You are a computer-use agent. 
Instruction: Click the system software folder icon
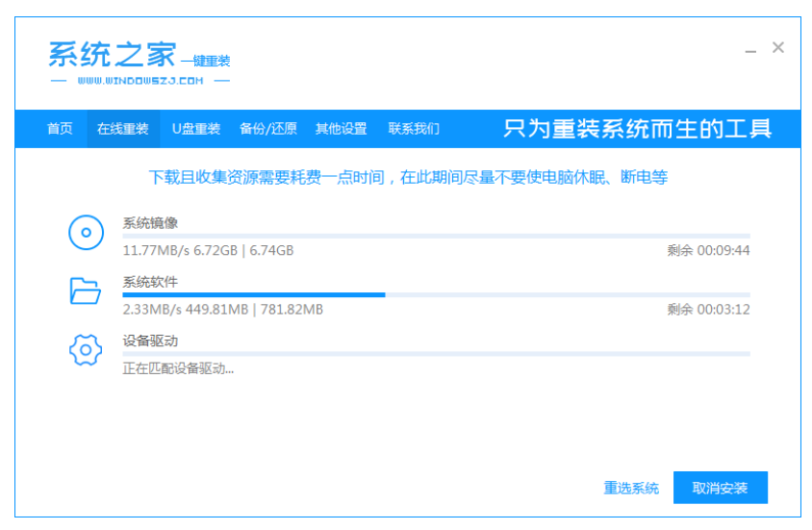click(86, 290)
